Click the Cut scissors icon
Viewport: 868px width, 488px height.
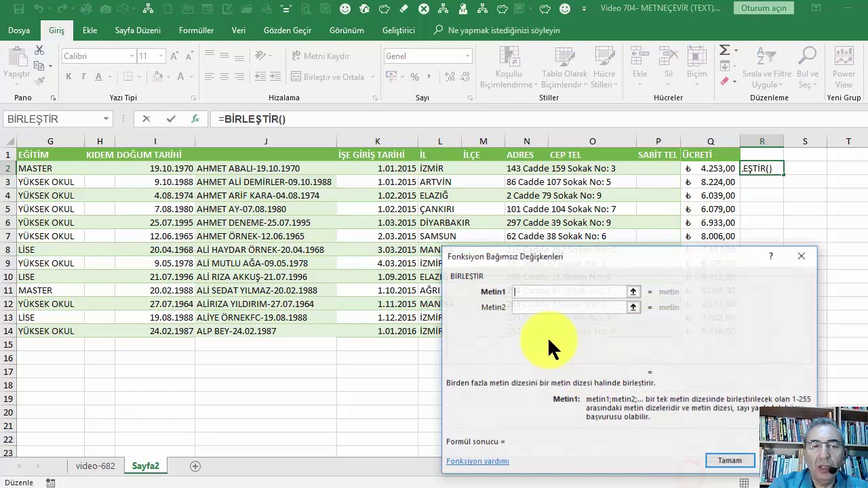[39, 51]
